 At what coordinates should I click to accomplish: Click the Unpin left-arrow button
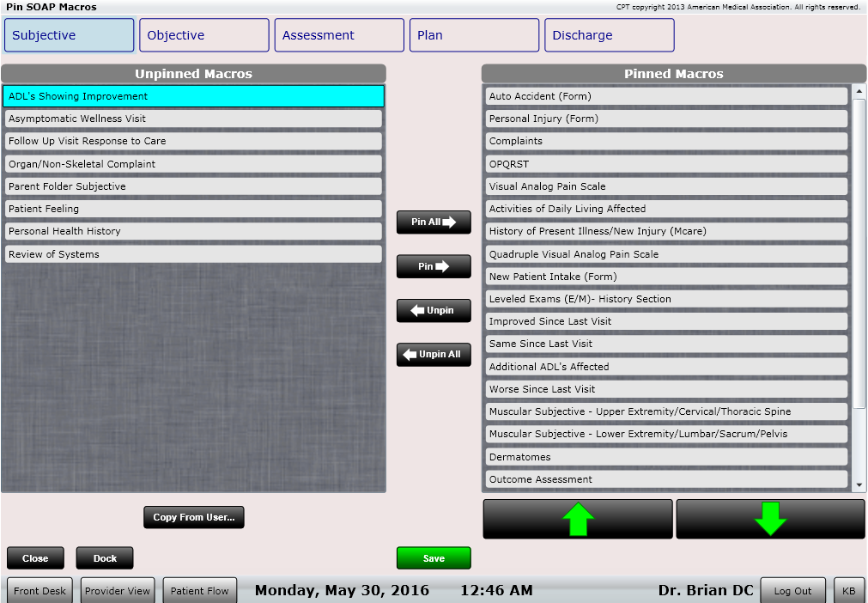434,310
